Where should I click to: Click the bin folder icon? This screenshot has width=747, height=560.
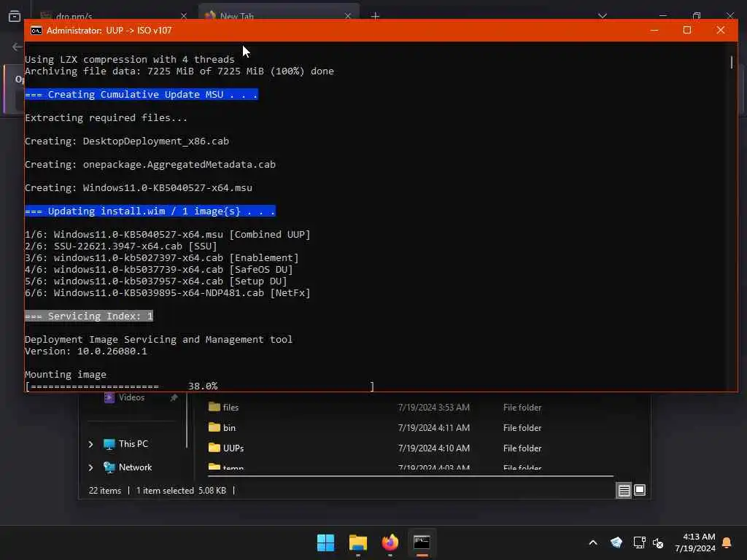(214, 427)
